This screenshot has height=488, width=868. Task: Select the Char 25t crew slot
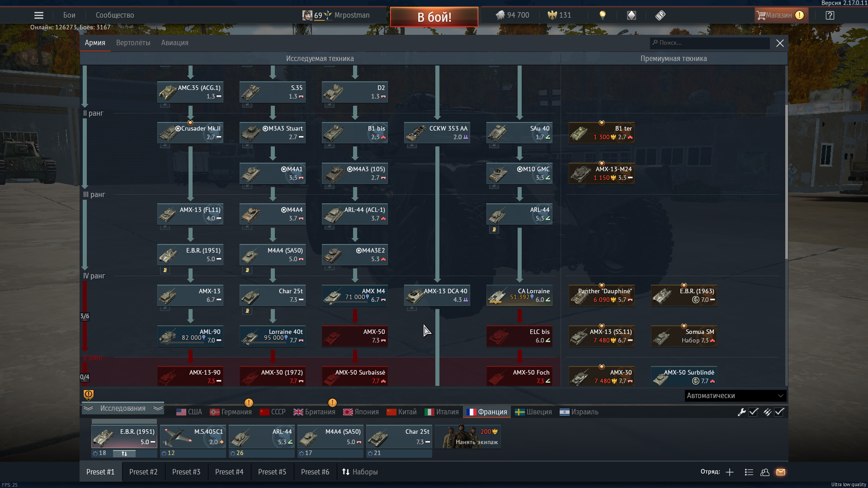coord(399,437)
